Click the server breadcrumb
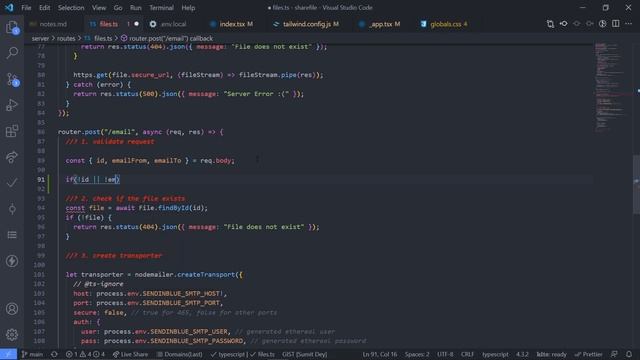 pyautogui.click(x=40, y=38)
